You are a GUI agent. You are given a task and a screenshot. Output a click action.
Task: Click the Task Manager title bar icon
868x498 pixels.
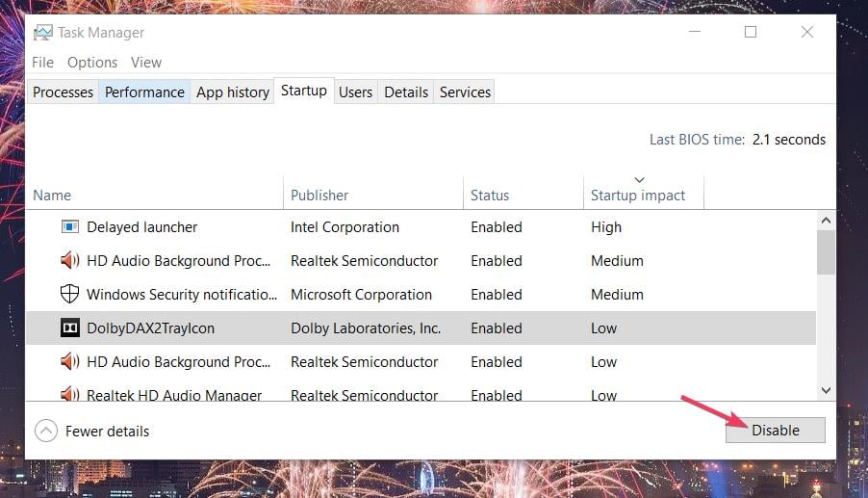point(43,33)
